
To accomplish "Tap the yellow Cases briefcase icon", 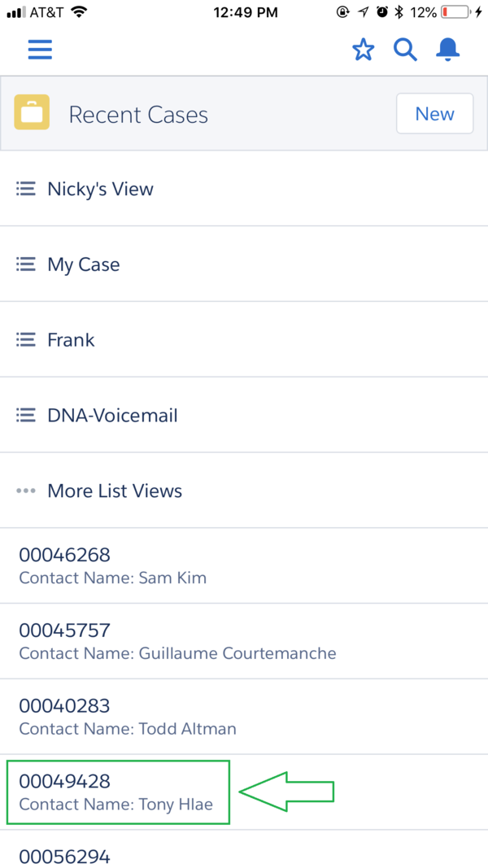I will [x=32, y=114].
